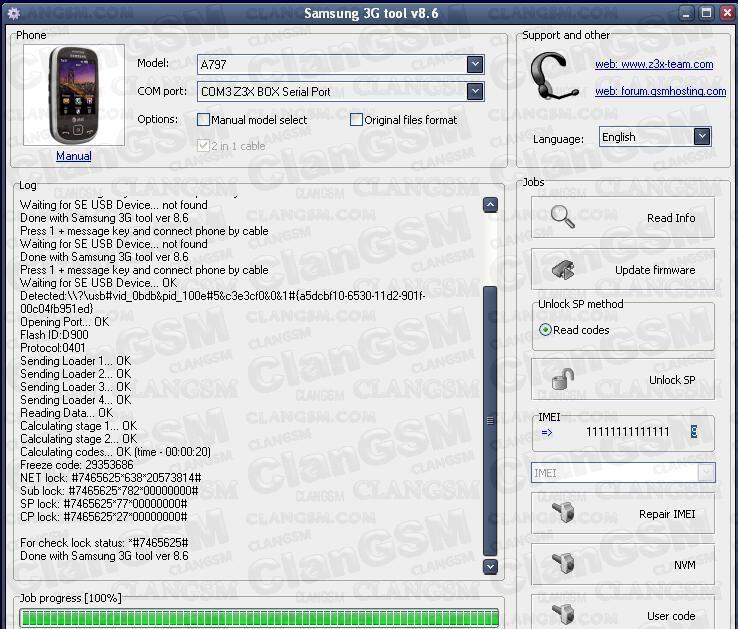
Task: Click the 'Protocol:0401' log line
Action: click(x=53, y=348)
